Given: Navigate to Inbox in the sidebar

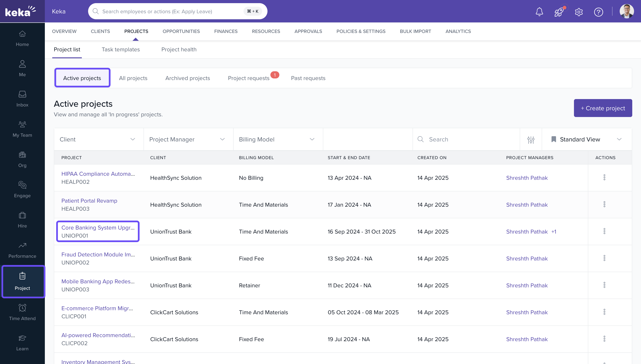Looking at the screenshot, I should 22,99.
